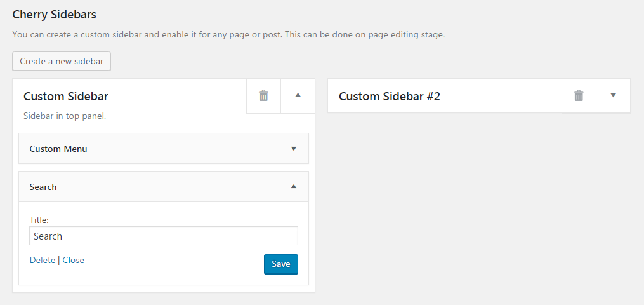644x305 pixels.
Task: Select the Search widget header title
Action: point(43,187)
